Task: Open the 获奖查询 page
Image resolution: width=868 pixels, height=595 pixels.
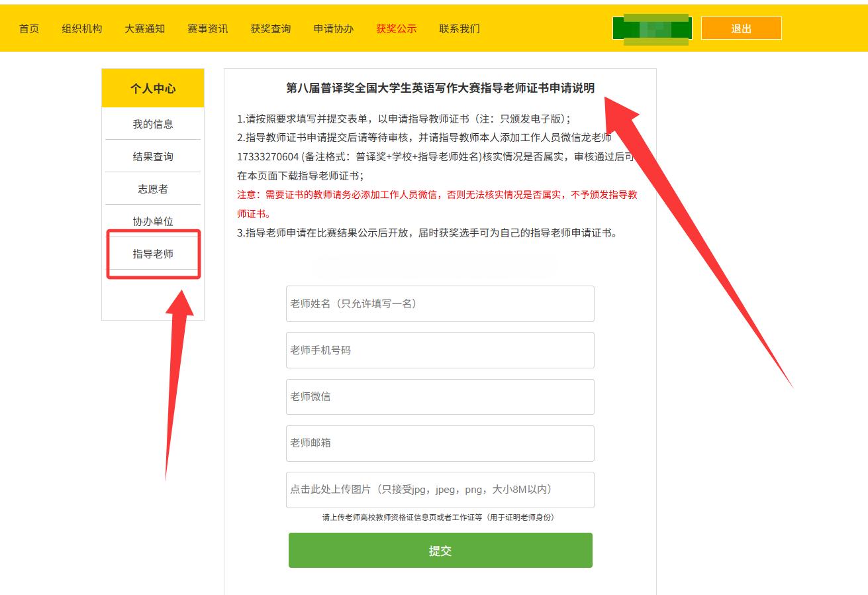Action: [270, 28]
